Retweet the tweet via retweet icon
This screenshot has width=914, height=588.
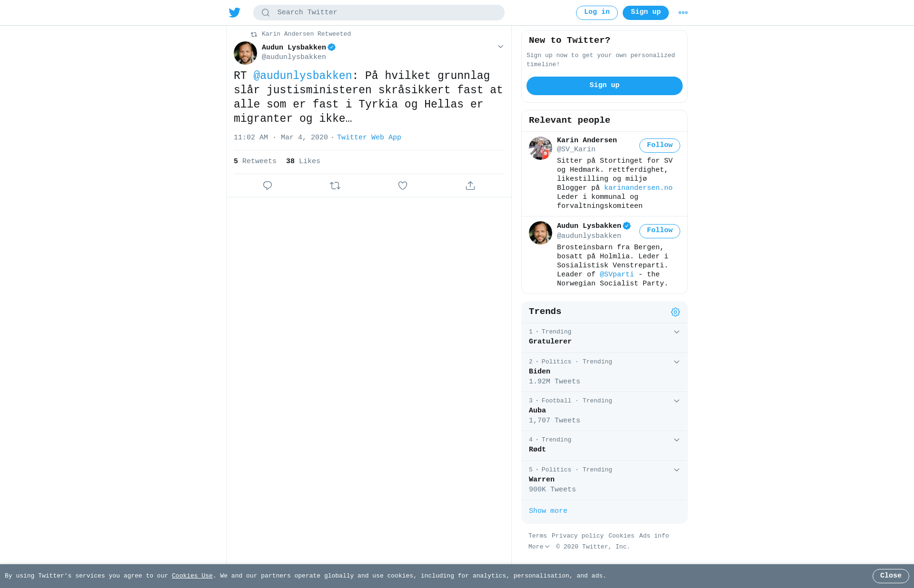(335, 186)
